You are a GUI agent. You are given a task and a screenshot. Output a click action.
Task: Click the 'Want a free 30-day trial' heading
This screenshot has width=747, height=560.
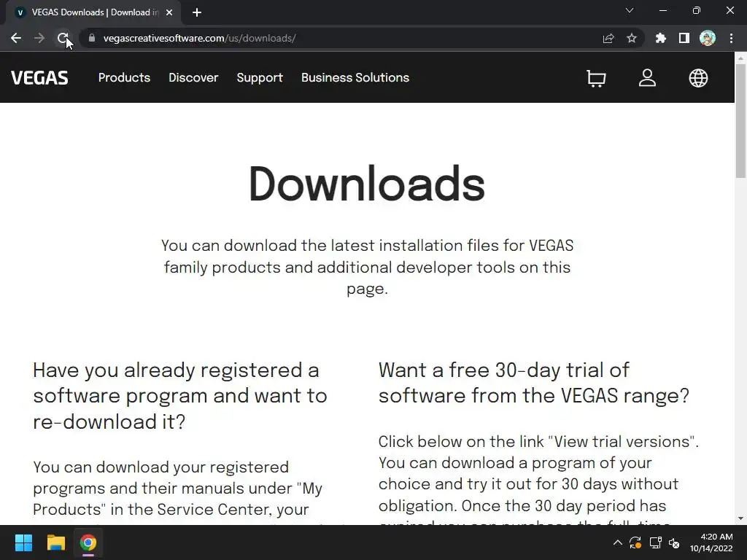[x=533, y=383]
